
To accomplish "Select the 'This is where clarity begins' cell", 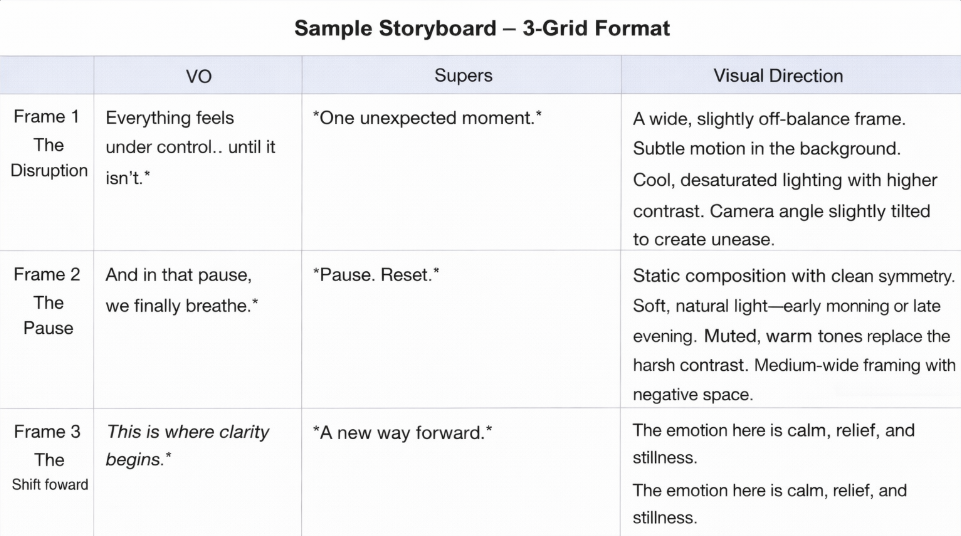I will [x=188, y=446].
